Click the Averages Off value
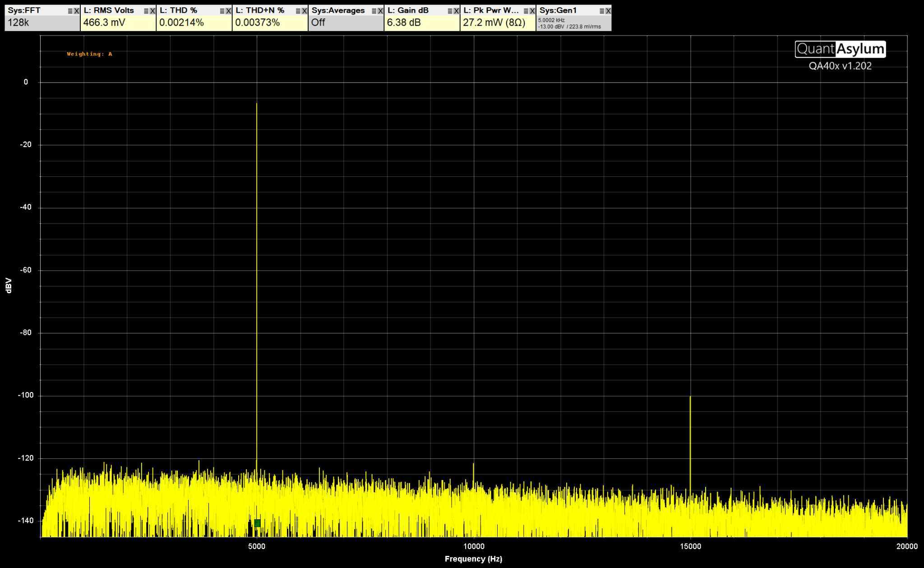This screenshot has width=924, height=568. (318, 23)
